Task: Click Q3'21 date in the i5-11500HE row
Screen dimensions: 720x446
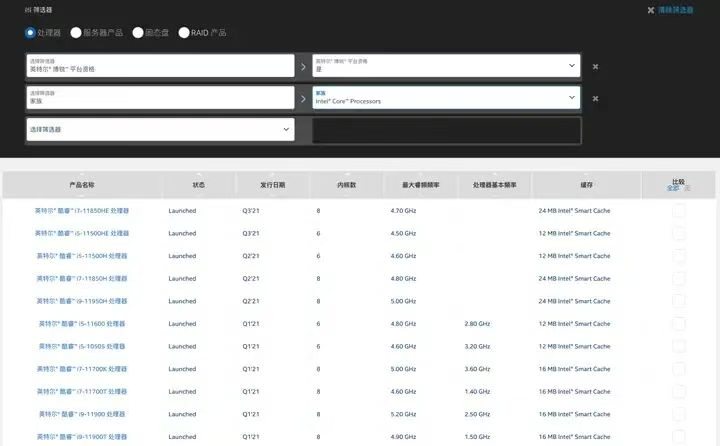Action: coord(251,233)
